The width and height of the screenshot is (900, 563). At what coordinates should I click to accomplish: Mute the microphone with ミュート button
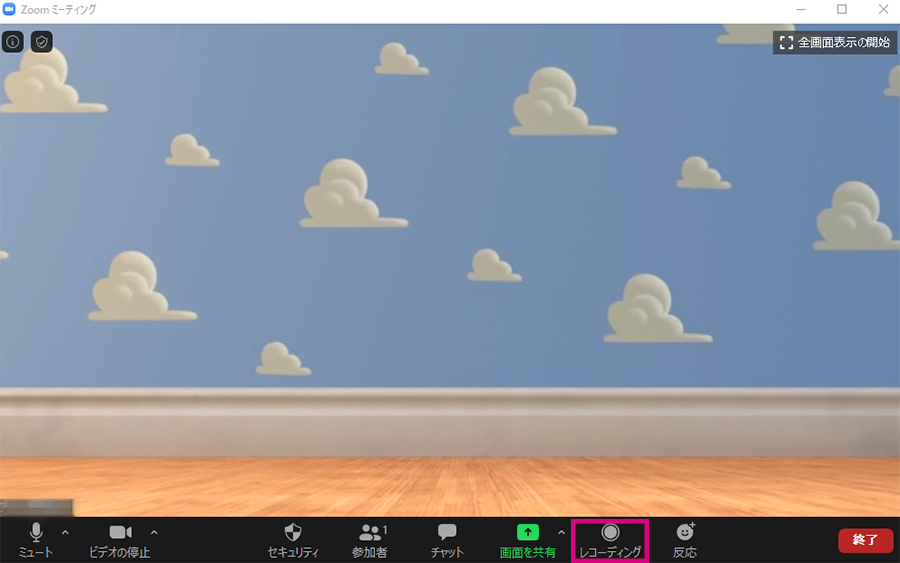tap(36, 540)
